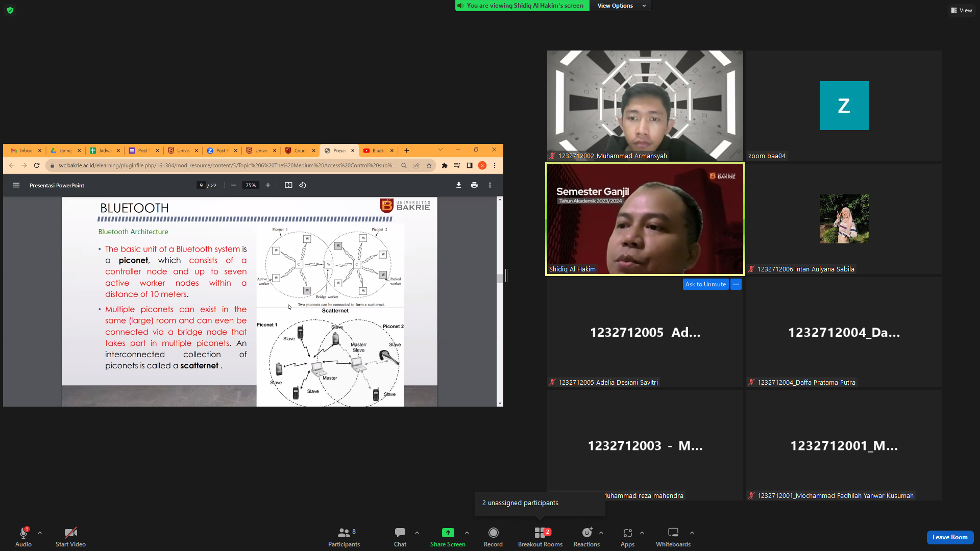
Task: Click the magnifier zoom icon in address bar
Action: tap(404, 165)
